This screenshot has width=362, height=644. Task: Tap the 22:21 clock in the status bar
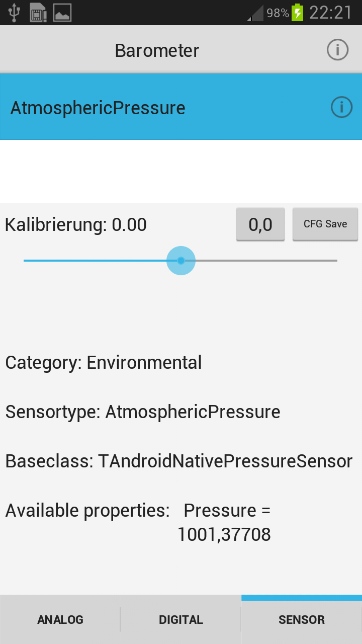(x=330, y=13)
